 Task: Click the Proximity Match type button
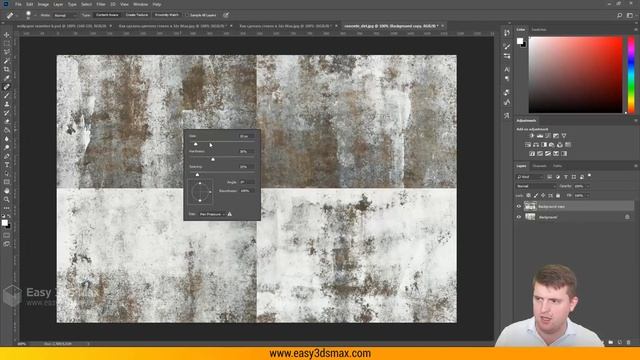[x=167, y=15]
